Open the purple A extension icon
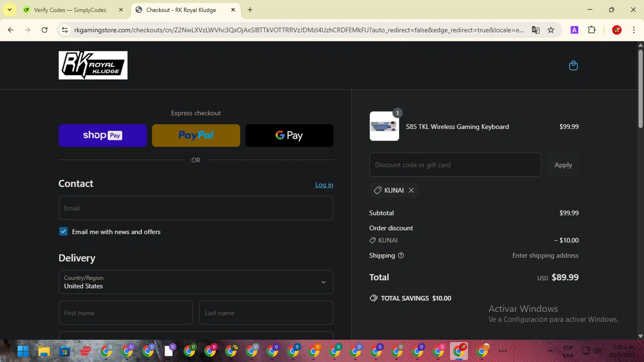Image resolution: width=644 pixels, height=362 pixels. [574, 30]
